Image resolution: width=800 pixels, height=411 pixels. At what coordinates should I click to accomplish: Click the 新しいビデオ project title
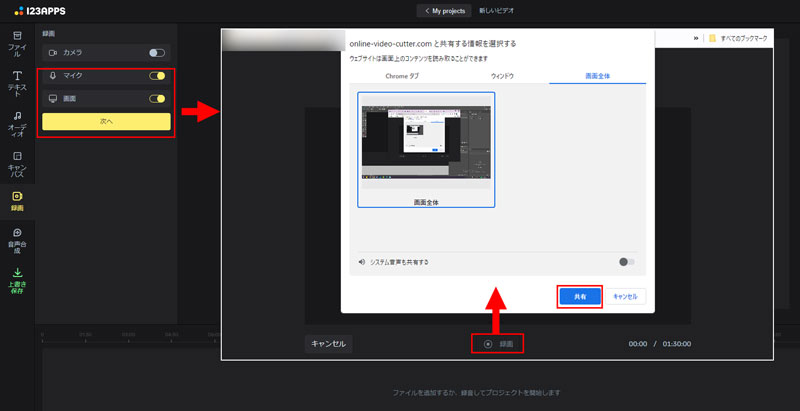click(x=496, y=11)
